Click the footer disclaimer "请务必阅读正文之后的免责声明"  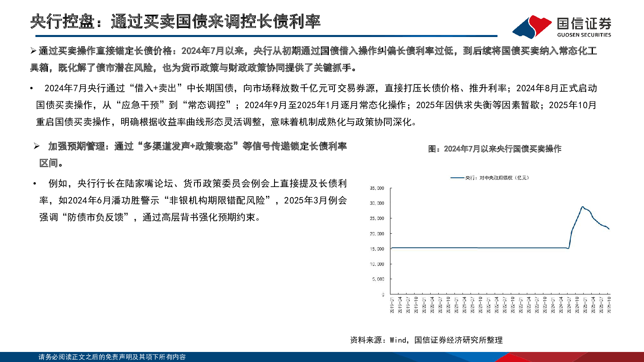(x=112, y=357)
